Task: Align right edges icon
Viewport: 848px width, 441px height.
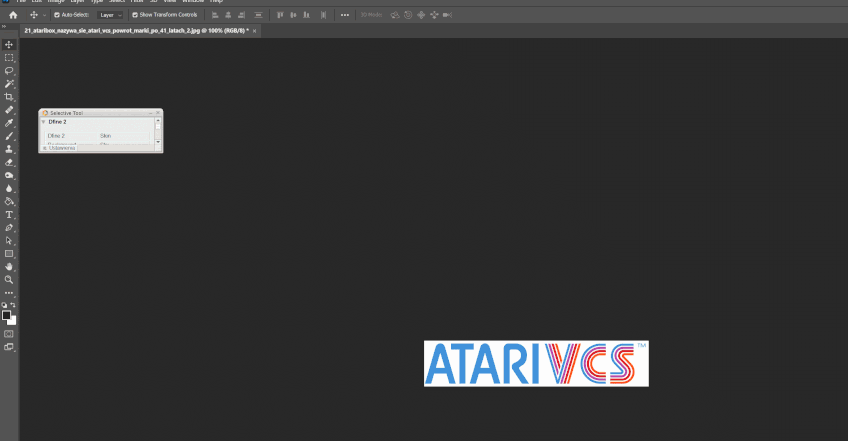Action: (241, 15)
